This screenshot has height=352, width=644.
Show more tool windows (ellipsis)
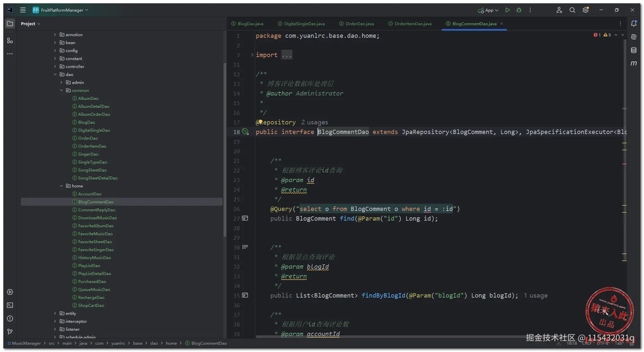(10, 54)
